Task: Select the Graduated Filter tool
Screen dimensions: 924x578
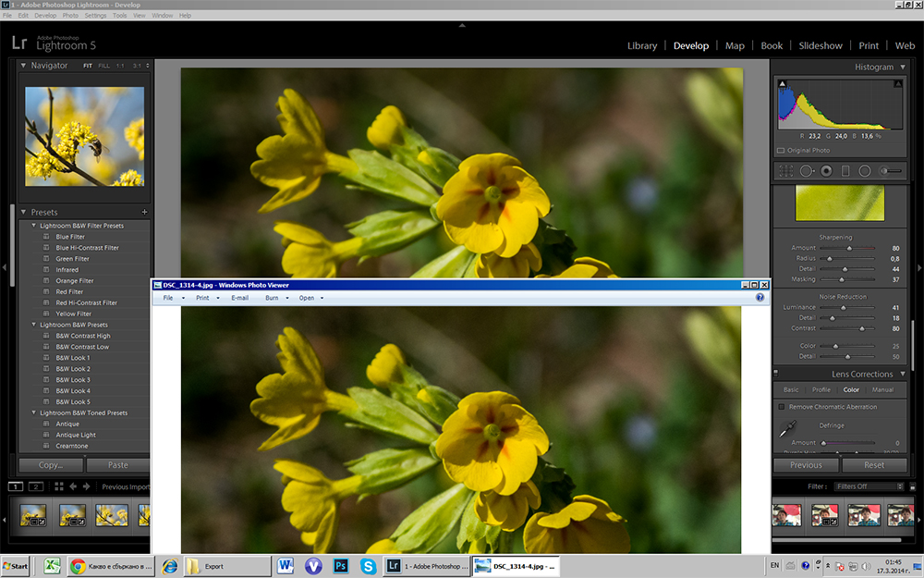Action: (x=845, y=171)
